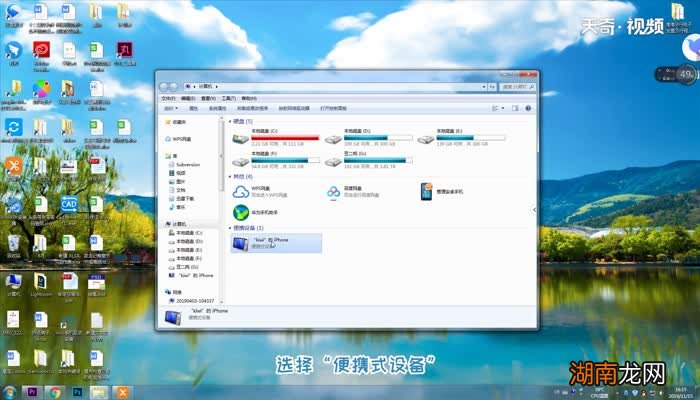The width and height of the screenshot is (700, 400).
Task: Open the views dropdown arrow
Action: 503,108
